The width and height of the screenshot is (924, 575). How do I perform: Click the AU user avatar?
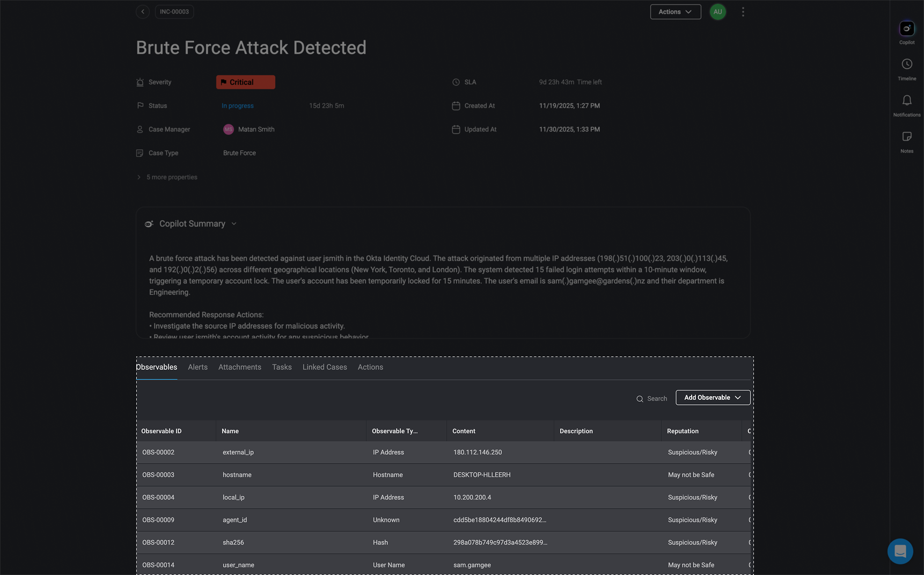[x=717, y=12]
